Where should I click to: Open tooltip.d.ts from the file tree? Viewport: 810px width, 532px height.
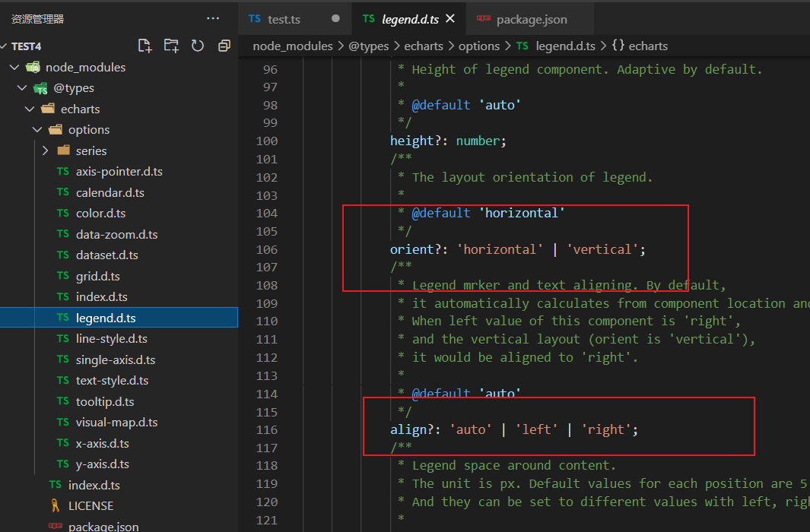point(105,401)
